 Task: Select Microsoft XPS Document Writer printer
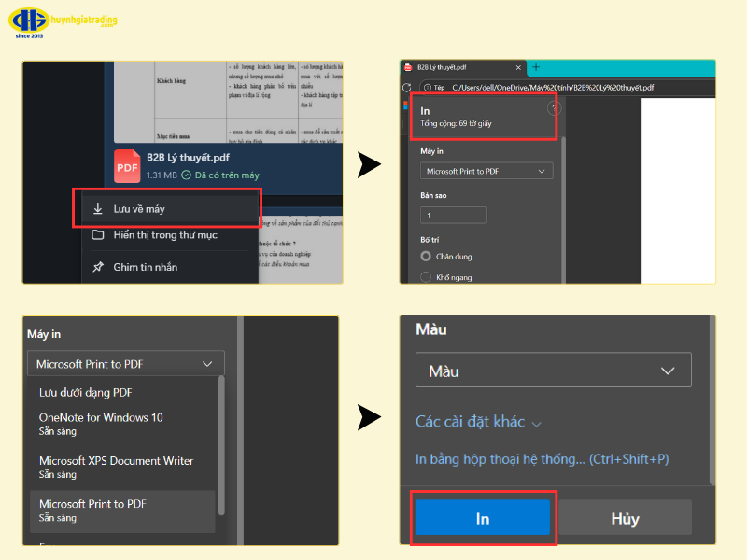pos(116,467)
